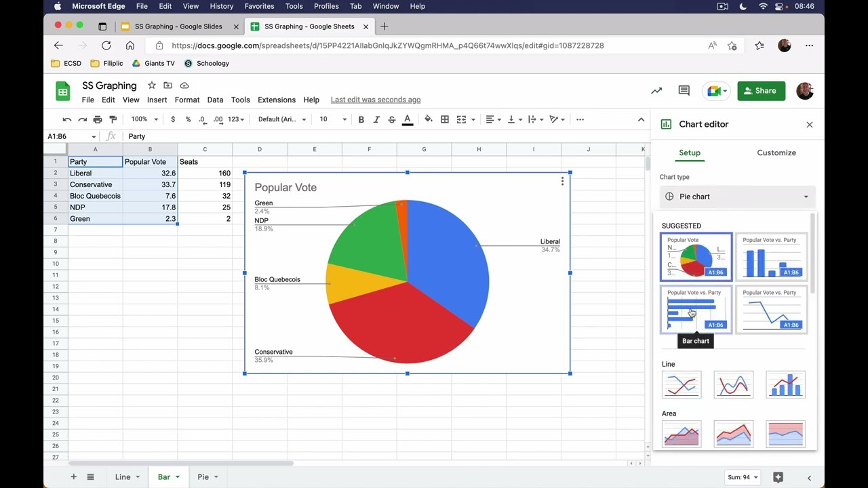The image size is (868, 488).
Task: Click the cloud document status icon
Action: tap(184, 85)
